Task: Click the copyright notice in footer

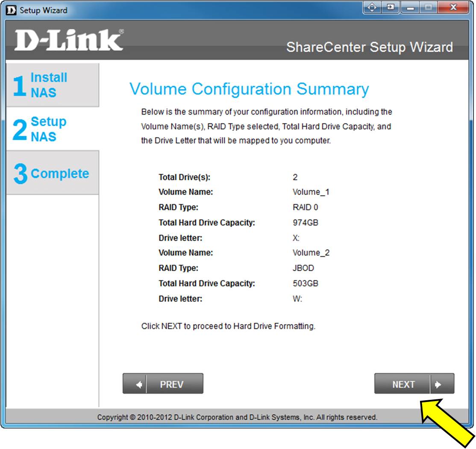Action: 237,417
